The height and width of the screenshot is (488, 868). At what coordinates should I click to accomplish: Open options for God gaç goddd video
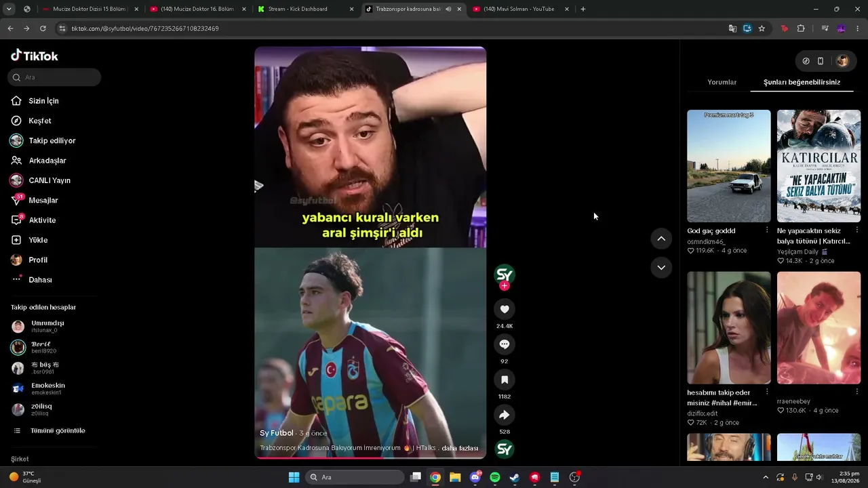pyautogui.click(x=767, y=230)
